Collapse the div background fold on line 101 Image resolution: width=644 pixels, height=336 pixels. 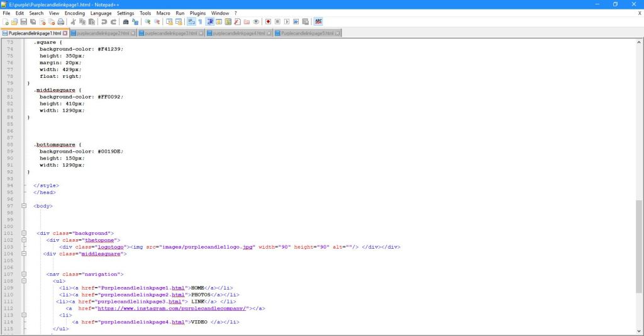(24, 233)
